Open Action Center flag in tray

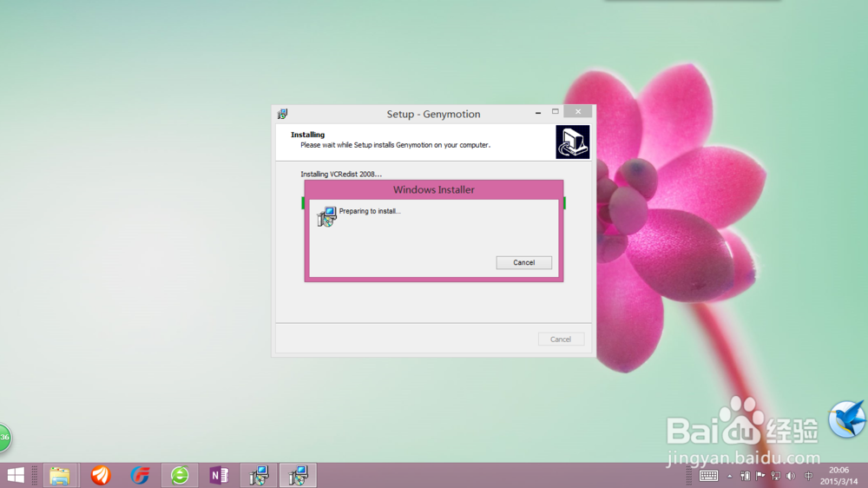(760, 476)
